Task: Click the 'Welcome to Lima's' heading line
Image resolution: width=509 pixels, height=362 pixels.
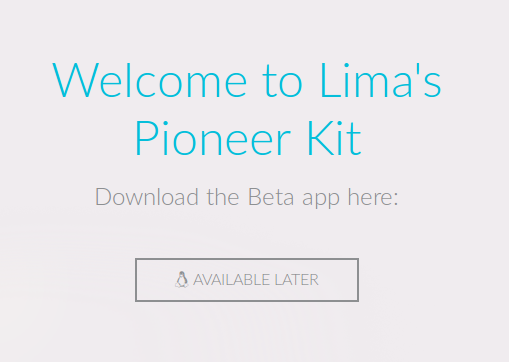Action: pyautogui.click(x=247, y=81)
